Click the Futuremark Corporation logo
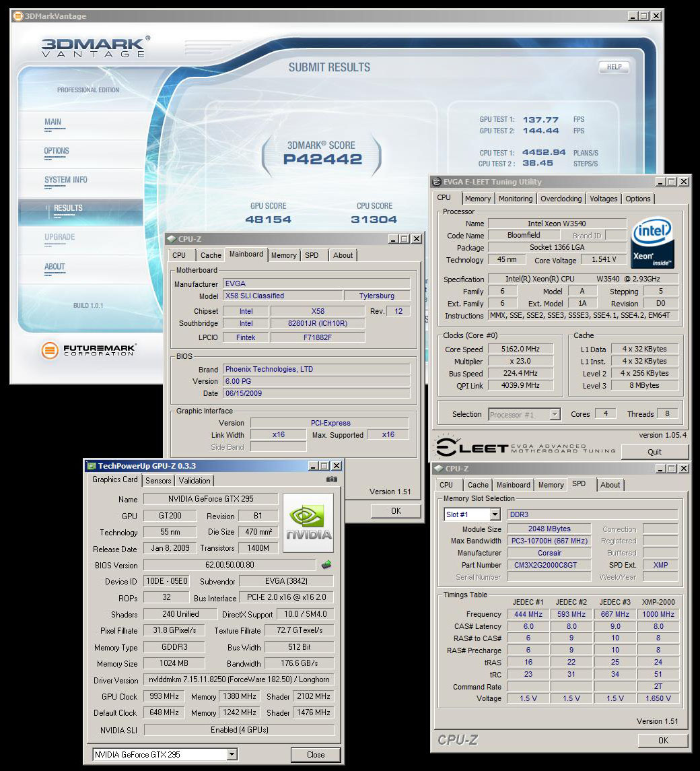 88,350
